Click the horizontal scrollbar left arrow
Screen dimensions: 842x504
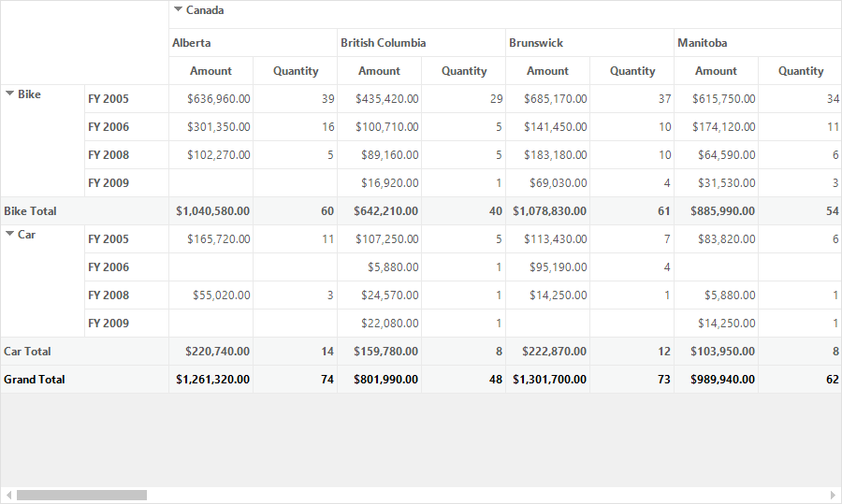coord(8,495)
